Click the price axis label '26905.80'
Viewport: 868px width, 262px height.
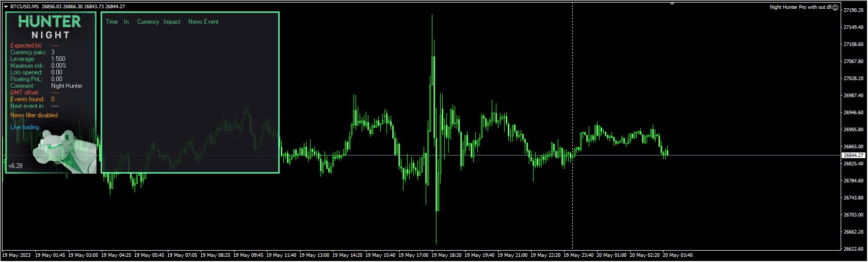point(854,130)
